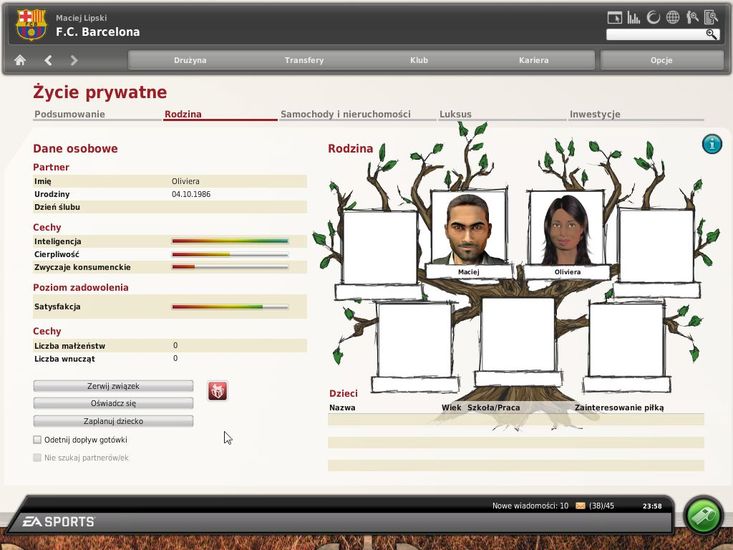This screenshot has width=733, height=550.
Task: Switch to the Podsumowanie tab
Action: [69, 114]
